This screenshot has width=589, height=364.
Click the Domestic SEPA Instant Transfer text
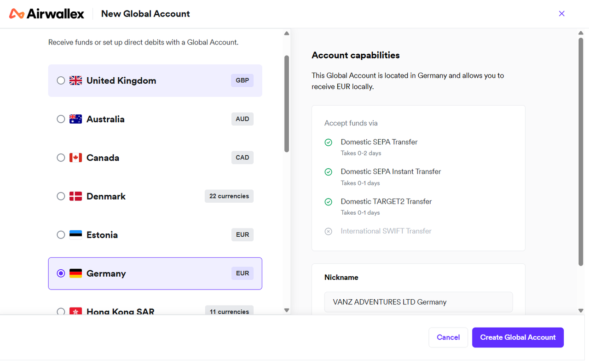(x=391, y=171)
